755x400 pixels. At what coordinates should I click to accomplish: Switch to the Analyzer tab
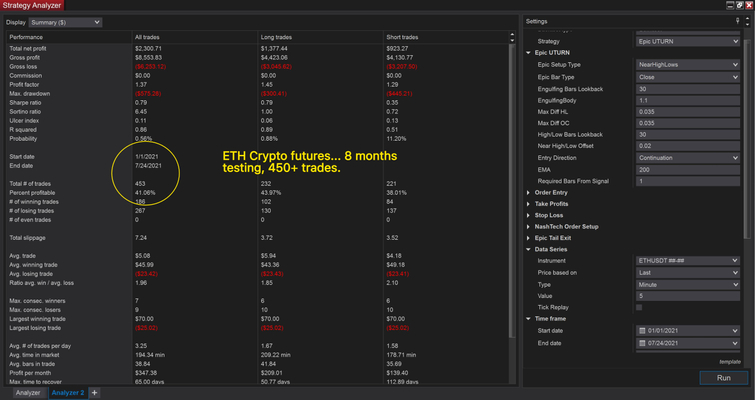(28, 393)
